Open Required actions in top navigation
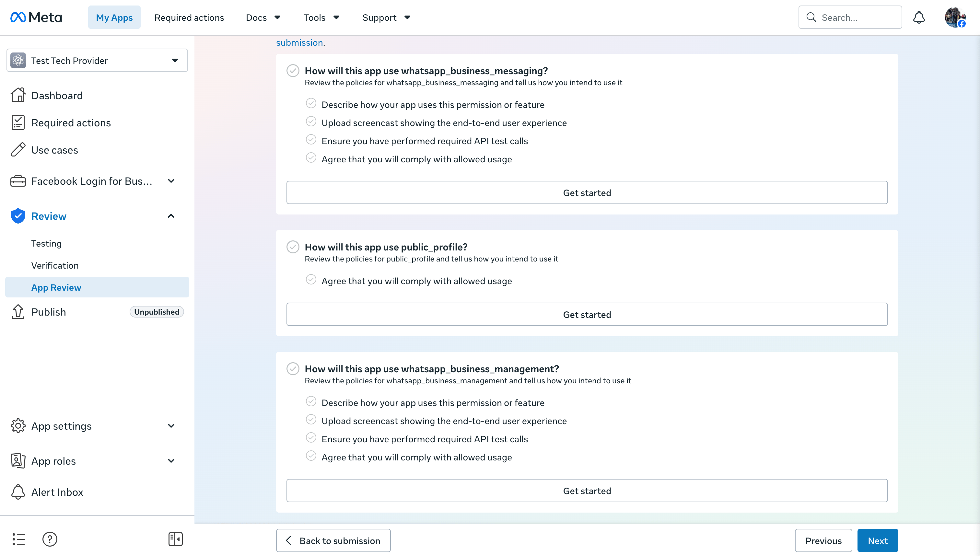 coord(189,17)
